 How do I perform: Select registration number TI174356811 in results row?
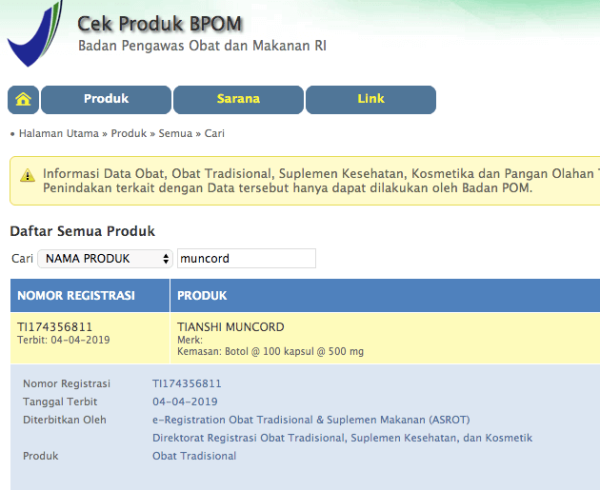55,327
